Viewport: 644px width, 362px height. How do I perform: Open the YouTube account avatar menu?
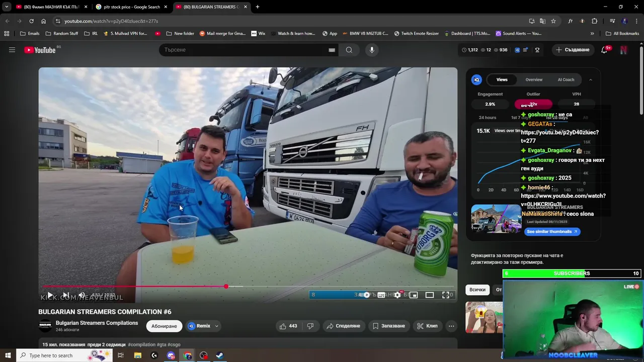(x=623, y=50)
